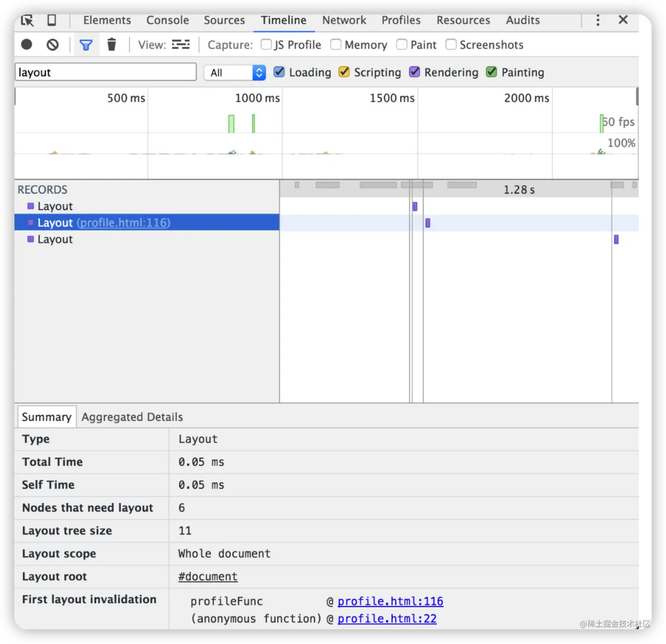Uncheck the Rendering filter checkbox
Viewport: 666px width, 644px height.
[414, 72]
